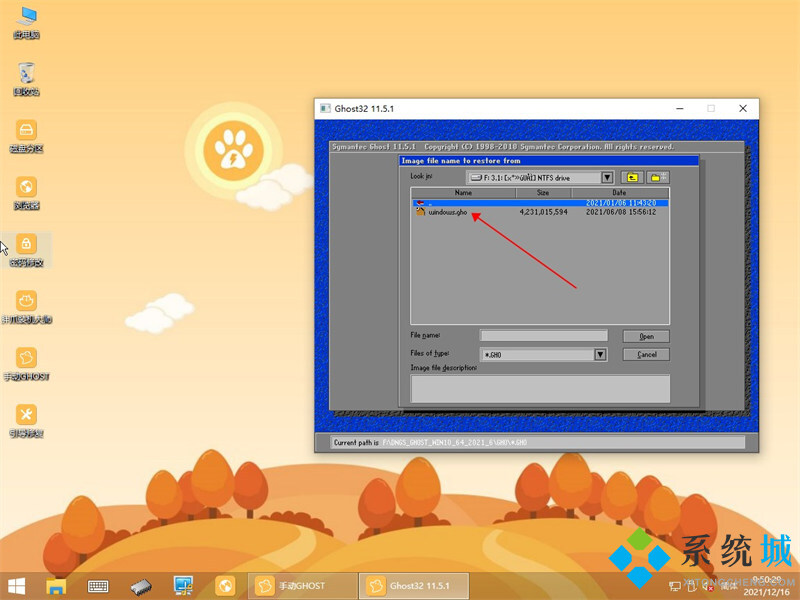The image size is (800, 600).
Task: Expand the Look in drive dropdown arrow
Action: pos(607,178)
